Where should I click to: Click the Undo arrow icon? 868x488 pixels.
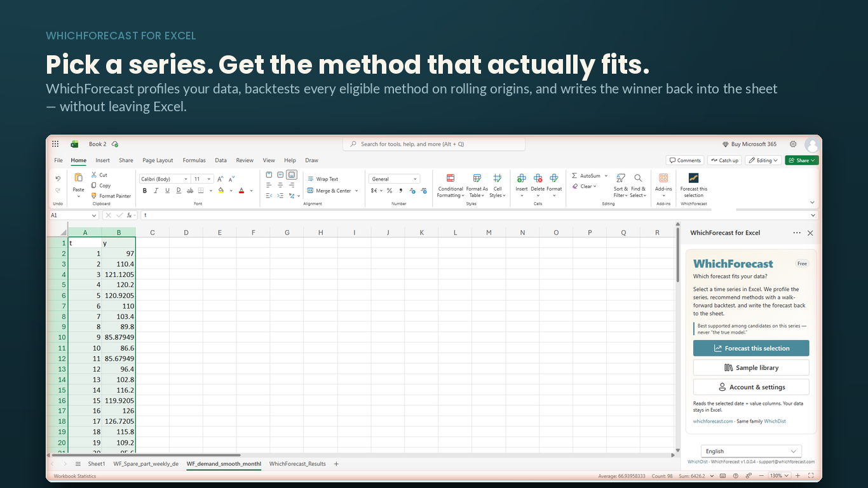tap(58, 179)
